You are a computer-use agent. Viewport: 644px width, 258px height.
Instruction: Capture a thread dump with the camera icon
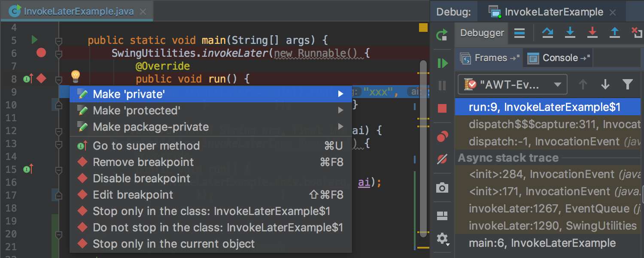[x=442, y=187]
